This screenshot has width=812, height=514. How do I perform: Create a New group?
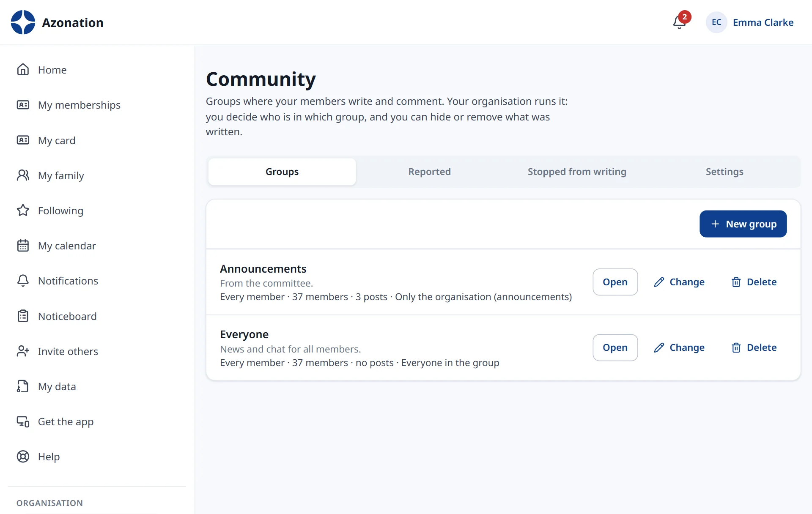(x=743, y=224)
